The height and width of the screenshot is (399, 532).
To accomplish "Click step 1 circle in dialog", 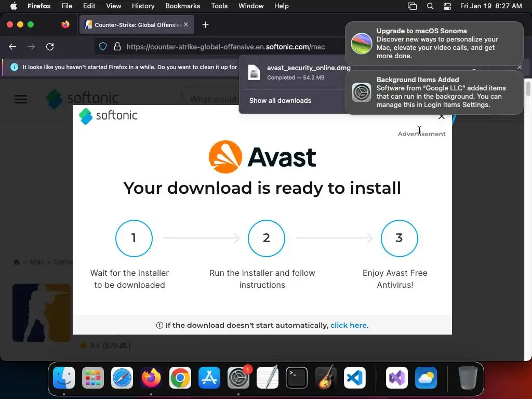I will pos(134,238).
